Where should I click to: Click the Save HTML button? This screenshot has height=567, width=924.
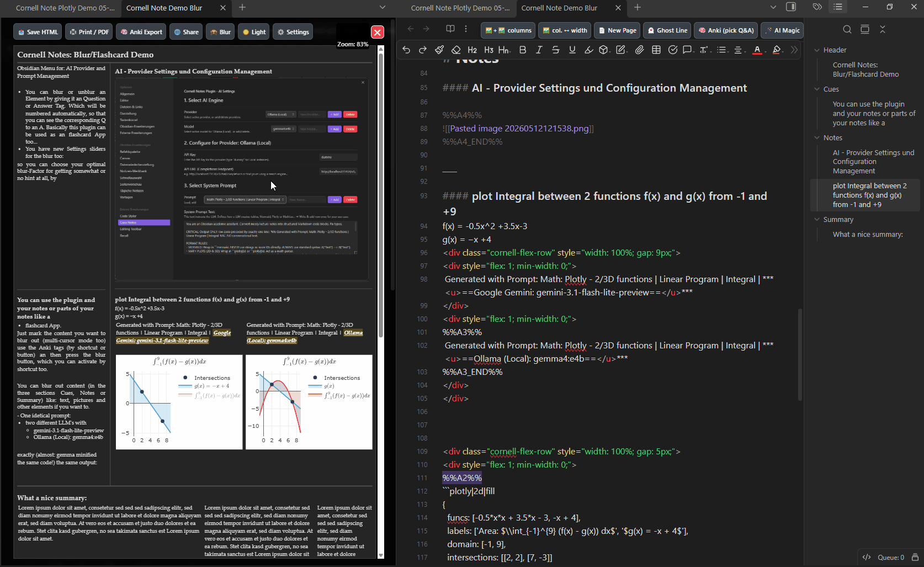tap(38, 32)
